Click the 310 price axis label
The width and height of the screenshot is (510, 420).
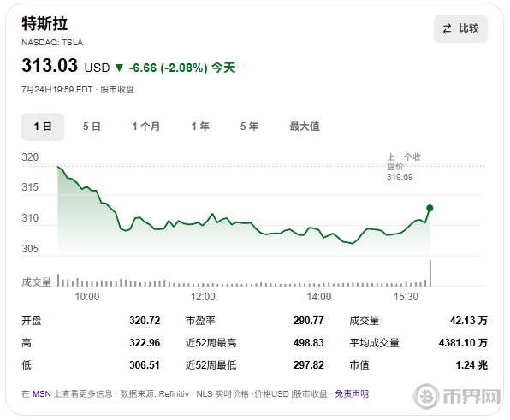click(x=30, y=218)
